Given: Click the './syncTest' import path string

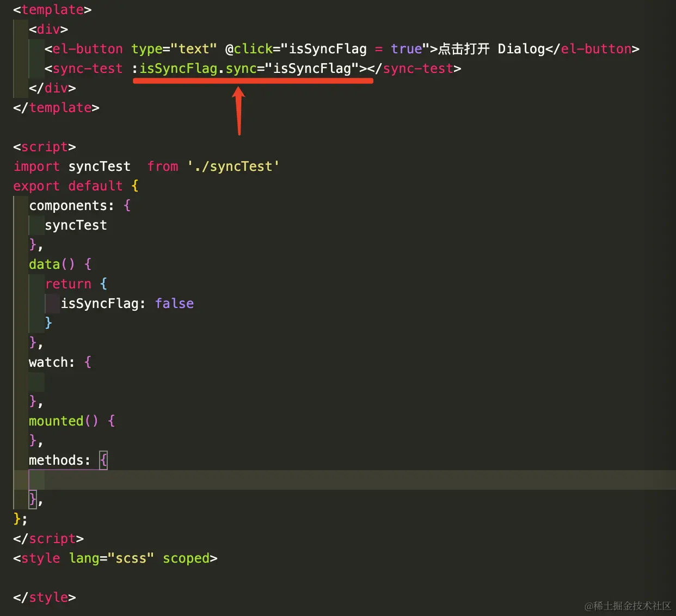Looking at the screenshot, I should pyautogui.click(x=234, y=166).
